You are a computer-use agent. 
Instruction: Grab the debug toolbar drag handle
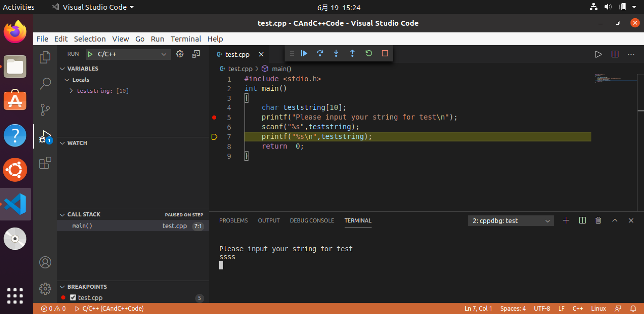[x=292, y=53]
